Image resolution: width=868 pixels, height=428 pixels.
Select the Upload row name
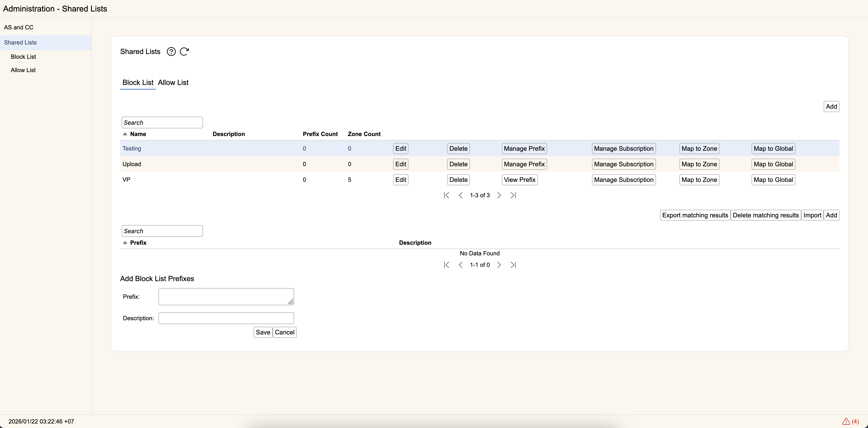point(132,164)
